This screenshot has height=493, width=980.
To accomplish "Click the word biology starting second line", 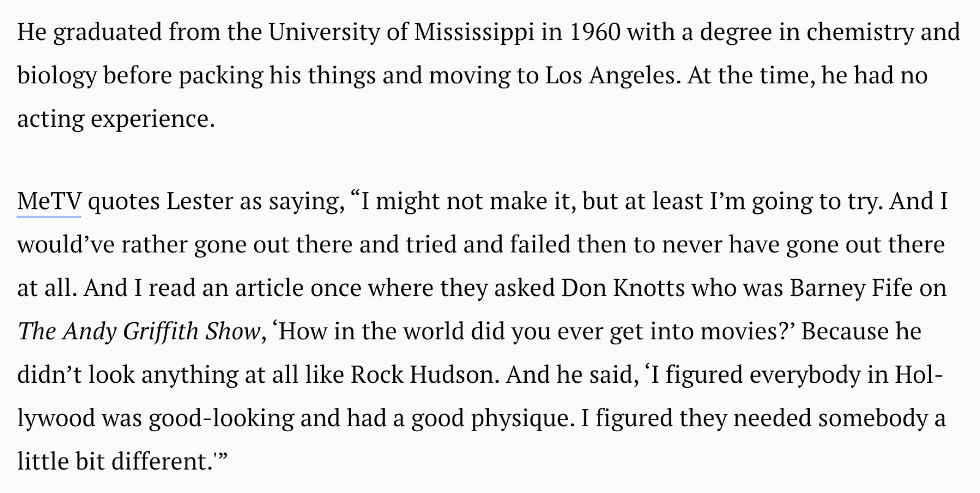I will (x=57, y=76).
